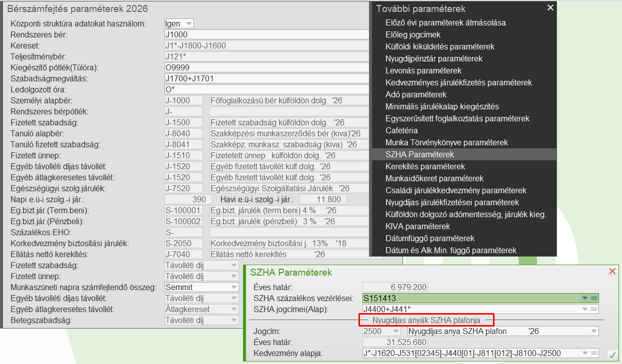Click the Teljesítménybér field J121*

pyautogui.click(x=266, y=57)
